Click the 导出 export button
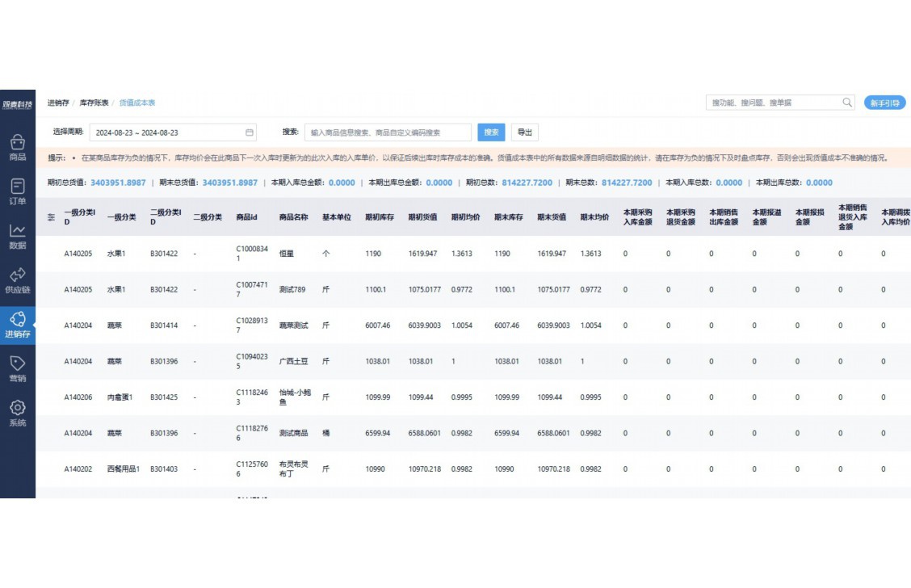 [525, 132]
